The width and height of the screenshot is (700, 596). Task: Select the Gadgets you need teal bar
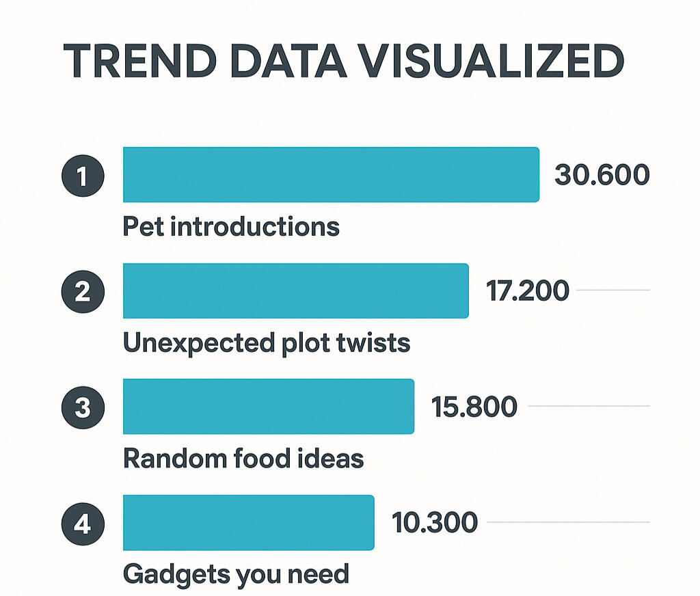point(248,523)
